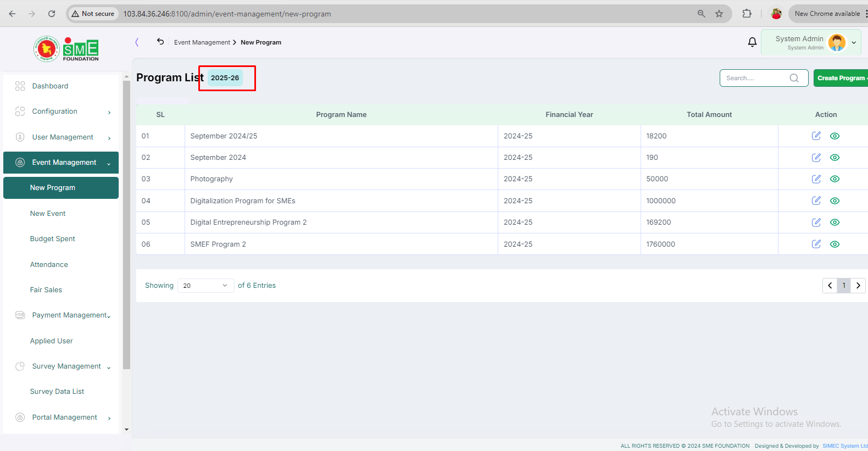Edit Digital Entrepreneurship Program 2

[x=816, y=222]
